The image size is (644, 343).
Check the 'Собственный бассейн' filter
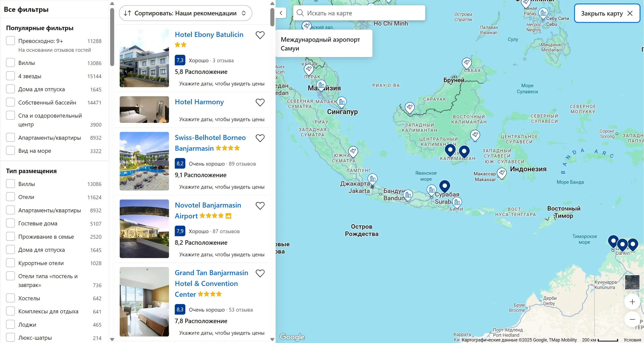click(10, 102)
